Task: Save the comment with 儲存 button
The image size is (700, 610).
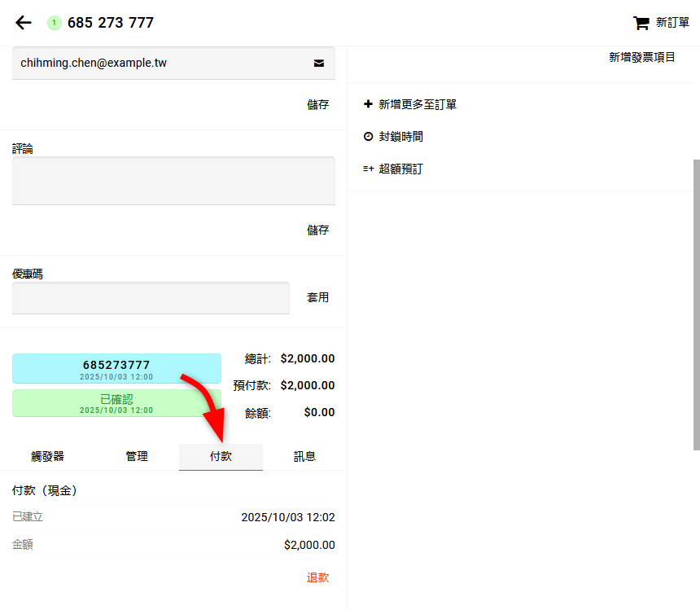Action: pos(317,230)
